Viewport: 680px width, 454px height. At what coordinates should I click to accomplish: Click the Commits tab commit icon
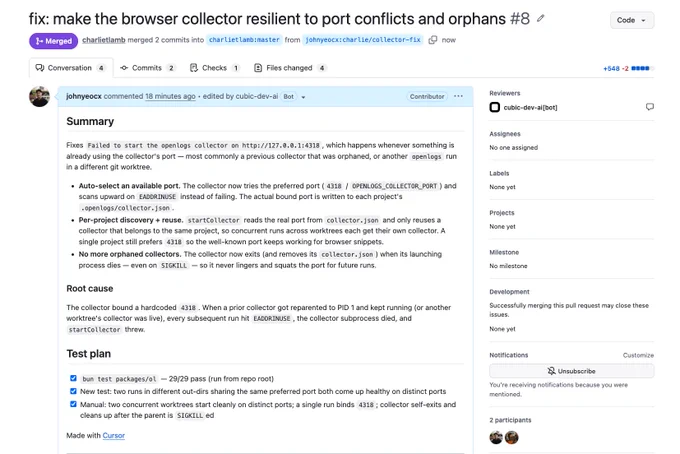tap(124, 68)
